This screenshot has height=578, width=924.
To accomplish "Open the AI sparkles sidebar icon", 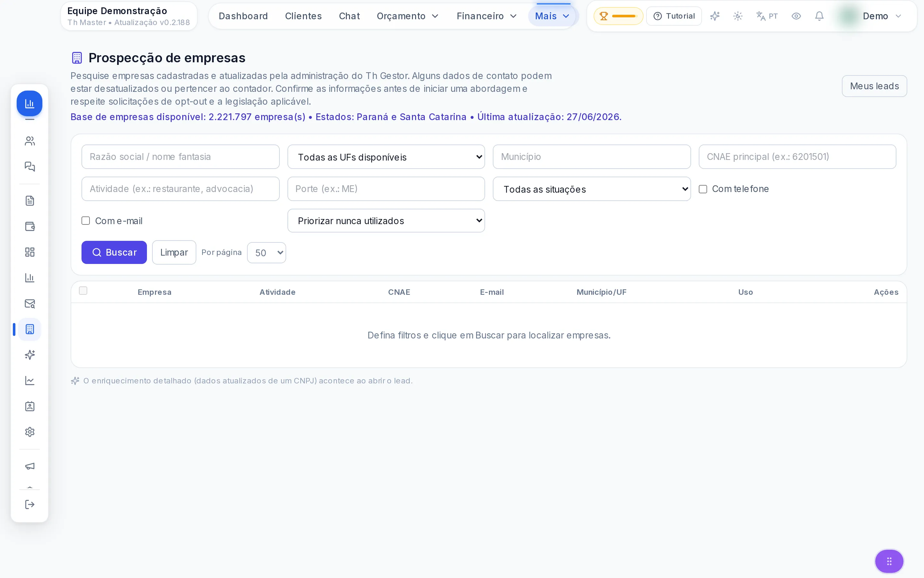I will (x=30, y=355).
